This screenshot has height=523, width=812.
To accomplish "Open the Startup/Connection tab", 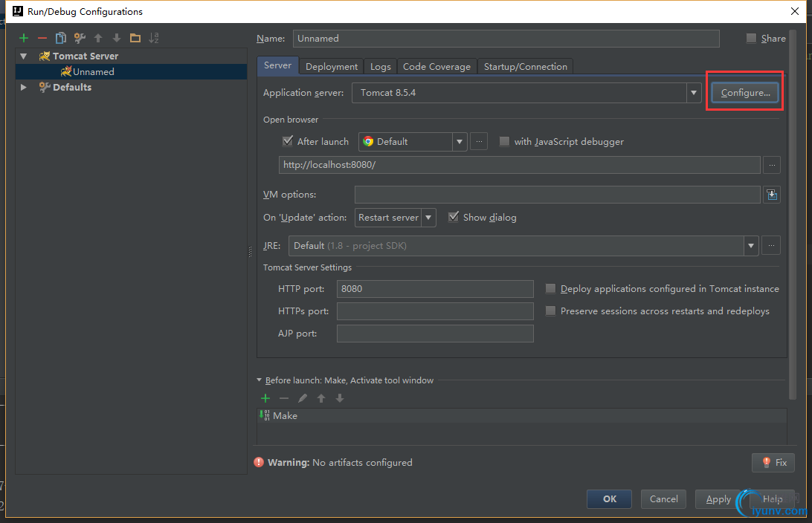I will tap(526, 67).
